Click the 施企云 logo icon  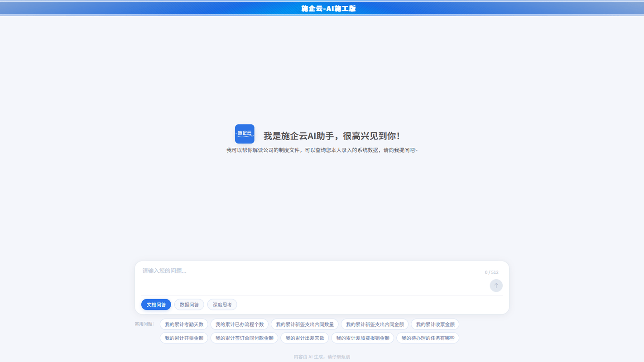coord(245,134)
